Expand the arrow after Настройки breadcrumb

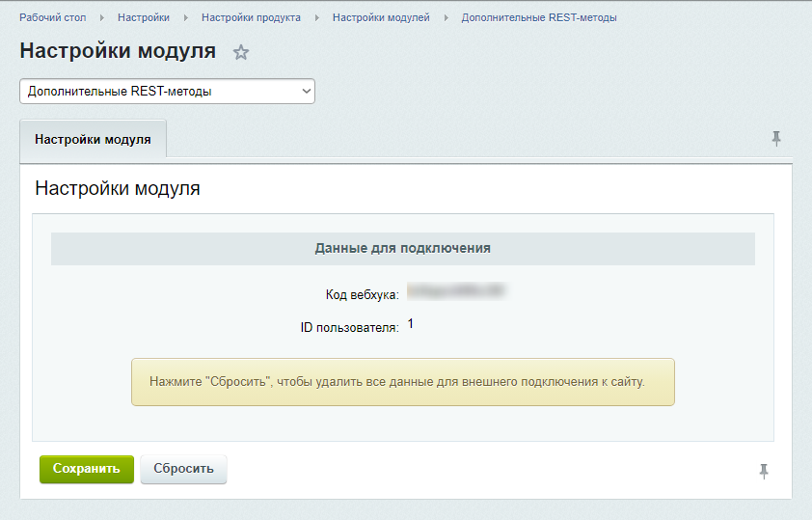point(185,17)
